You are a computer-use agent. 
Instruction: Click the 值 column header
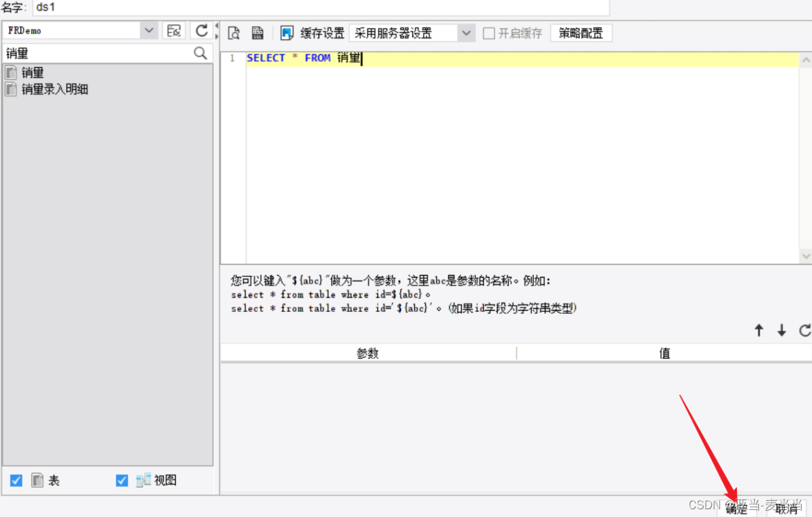coord(665,353)
